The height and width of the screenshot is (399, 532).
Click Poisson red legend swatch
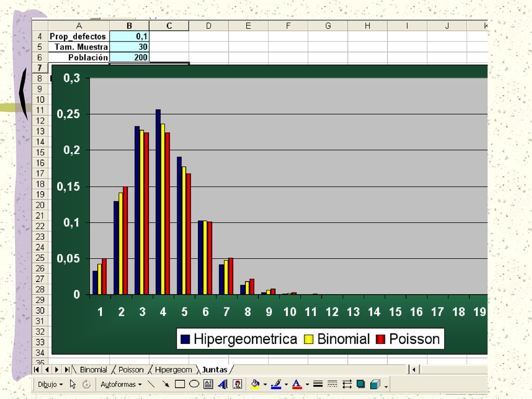(381, 339)
